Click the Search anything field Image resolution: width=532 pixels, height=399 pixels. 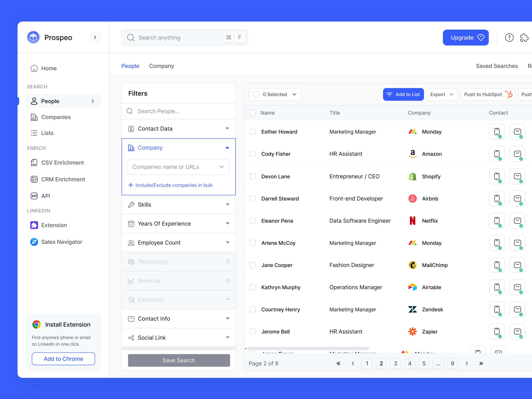(185, 38)
